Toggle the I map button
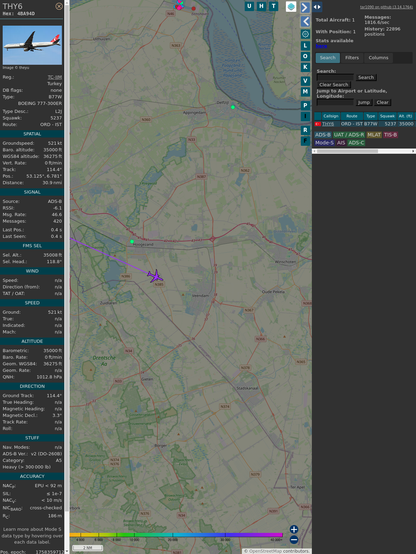This screenshot has height=554, width=416. 305,116
